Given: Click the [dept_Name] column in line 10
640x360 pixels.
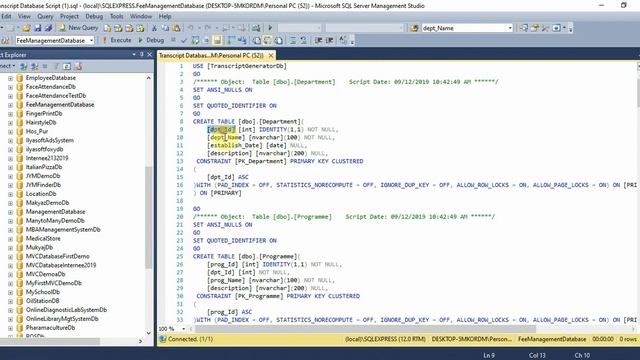Looking at the screenshot, I should point(226,138).
